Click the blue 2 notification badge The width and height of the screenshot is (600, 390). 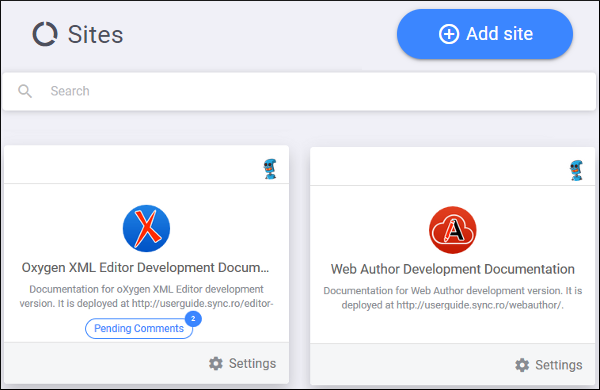[x=193, y=319]
